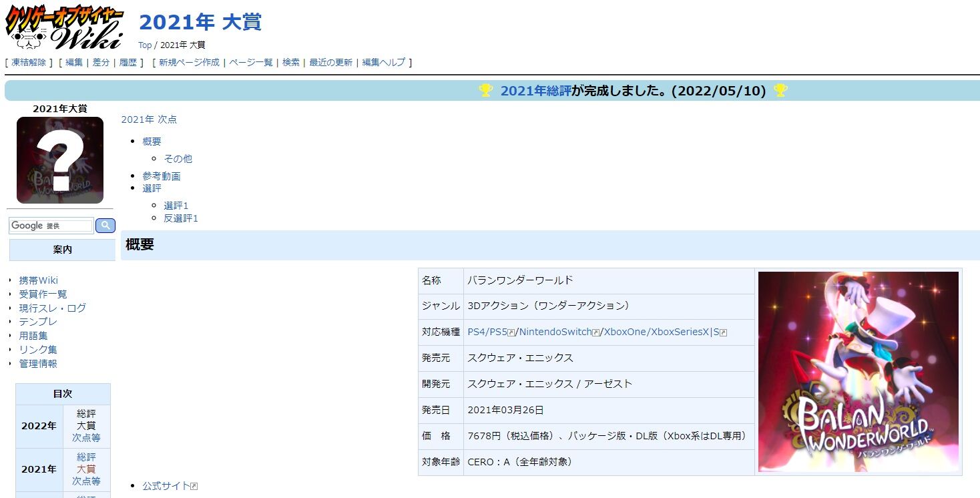
Task: Jump to 選評 in the contents list
Action: (152, 188)
